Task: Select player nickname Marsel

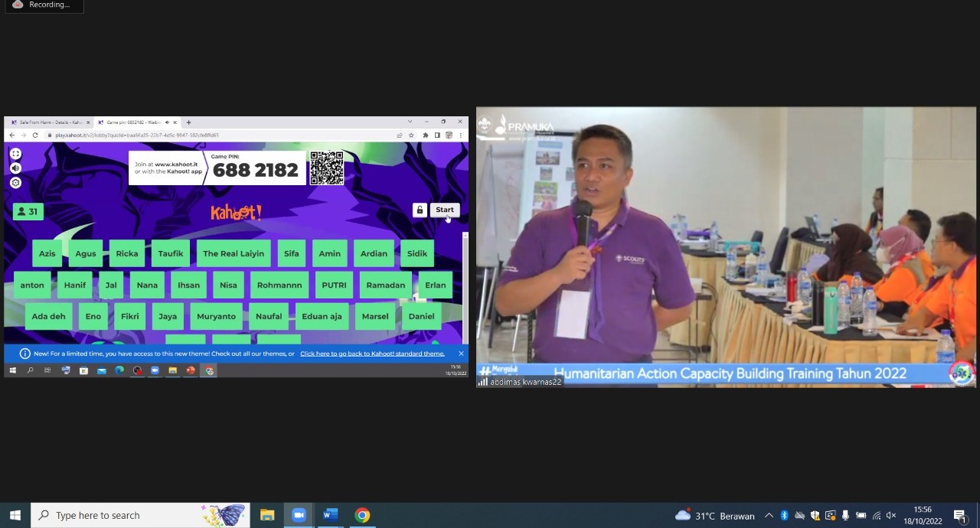Action: tap(375, 316)
